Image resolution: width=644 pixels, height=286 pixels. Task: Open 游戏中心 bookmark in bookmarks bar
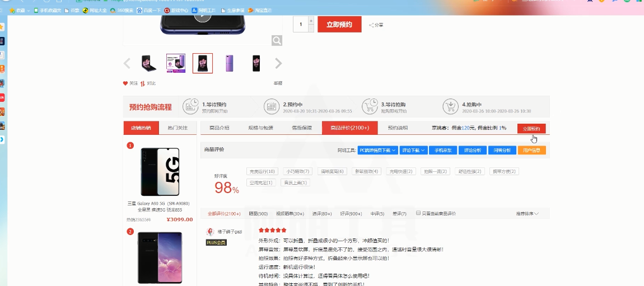tap(176, 11)
